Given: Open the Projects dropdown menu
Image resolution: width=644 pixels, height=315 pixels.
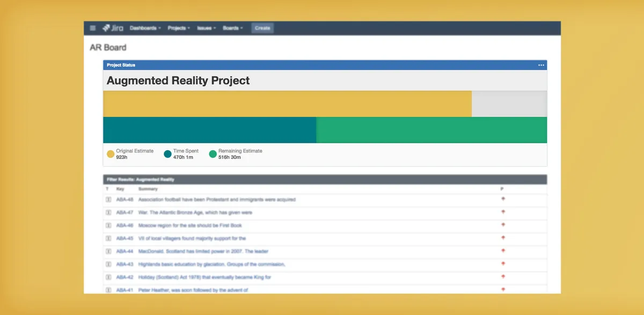Looking at the screenshot, I should [179, 28].
